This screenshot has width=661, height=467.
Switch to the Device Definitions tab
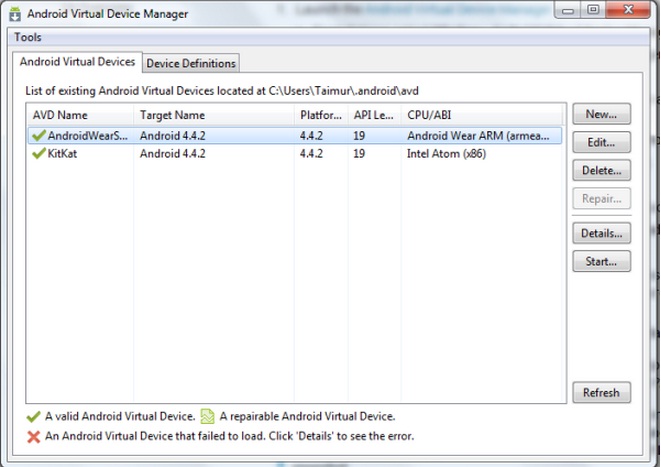tap(191, 63)
